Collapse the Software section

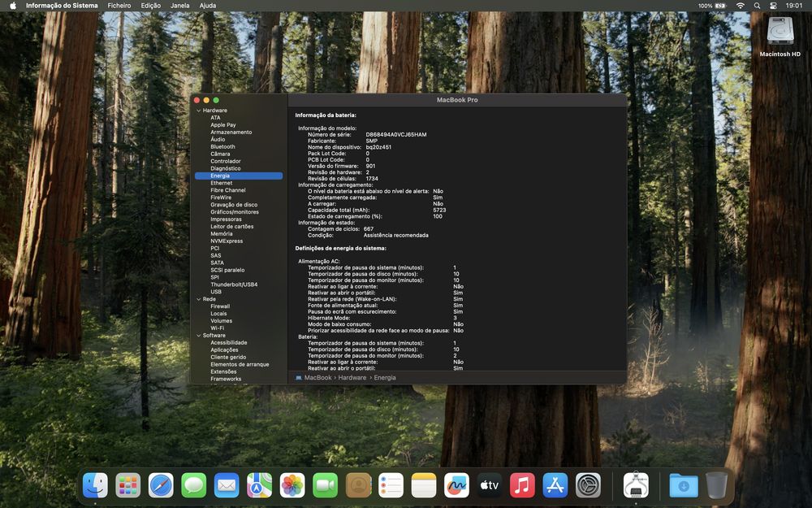pos(198,336)
